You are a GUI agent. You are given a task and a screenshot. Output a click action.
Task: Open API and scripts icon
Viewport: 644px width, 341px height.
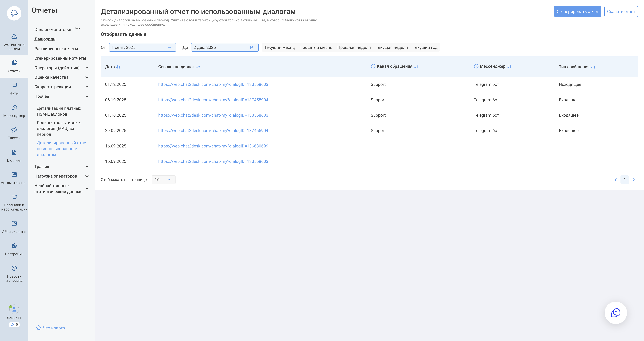(x=14, y=223)
